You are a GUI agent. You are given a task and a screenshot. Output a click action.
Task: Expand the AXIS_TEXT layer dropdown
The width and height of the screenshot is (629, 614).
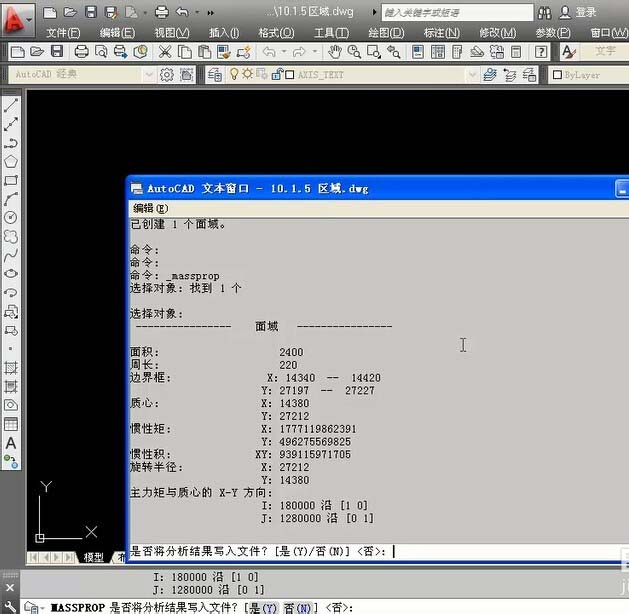pos(473,75)
